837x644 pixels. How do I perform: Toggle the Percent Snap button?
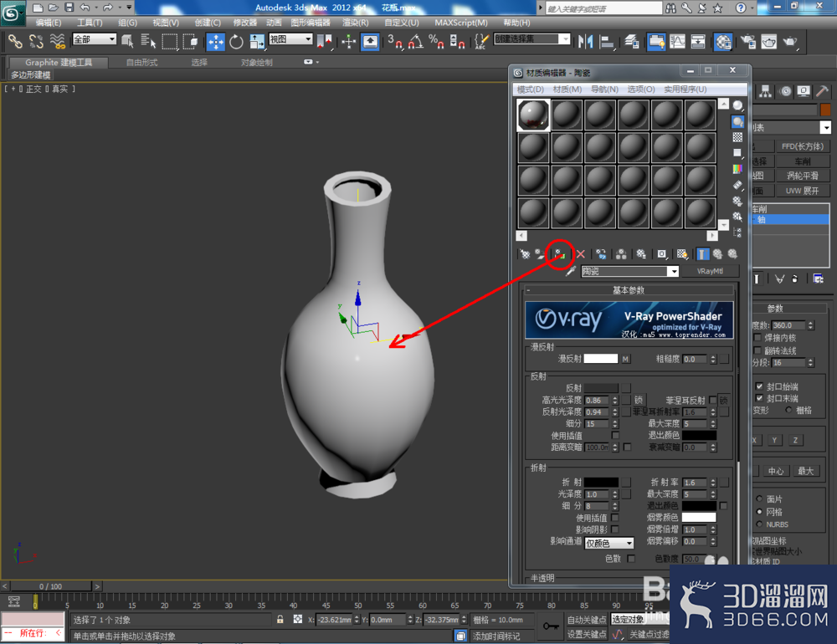tap(436, 42)
